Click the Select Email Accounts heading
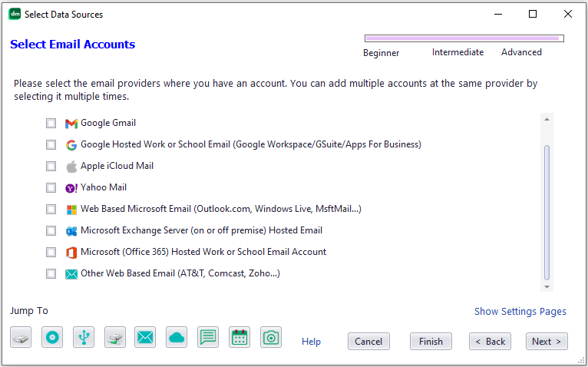The height and width of the screenshot is (367, 588). point(72,45)
